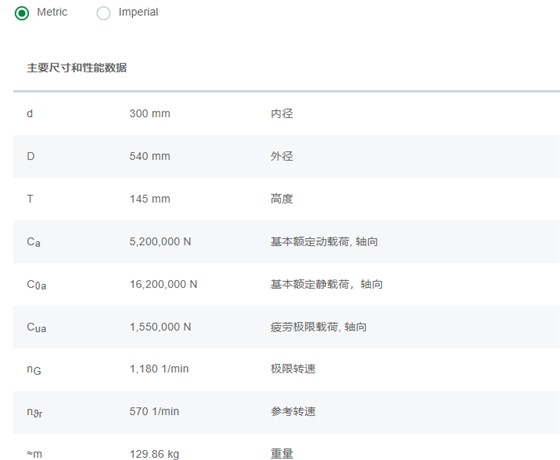This screenshot has height=460, width=560.
Task: Click the label 极限转速
Action: [x=293, y=369]
